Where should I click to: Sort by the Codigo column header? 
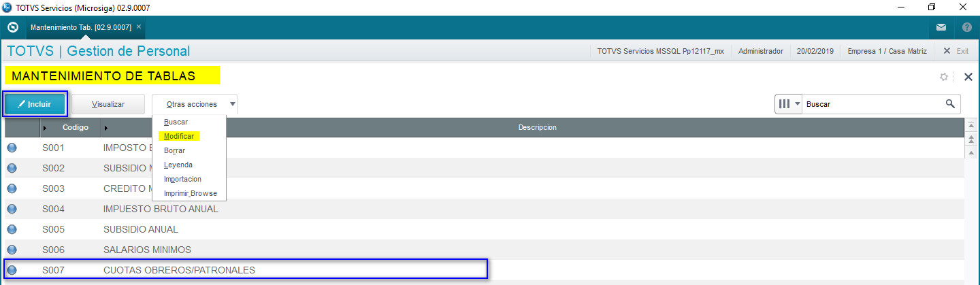point(75,128)
